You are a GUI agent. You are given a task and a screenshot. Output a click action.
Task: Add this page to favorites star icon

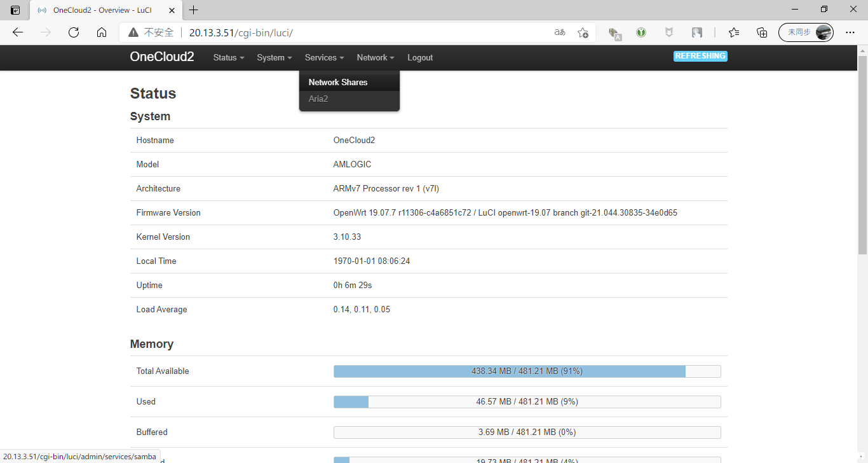(583, 32)
